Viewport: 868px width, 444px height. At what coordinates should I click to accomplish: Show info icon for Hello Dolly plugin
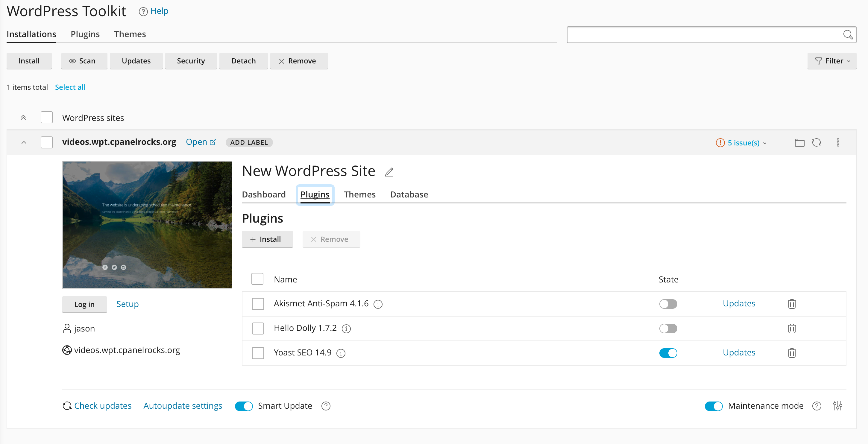(346, 329)
